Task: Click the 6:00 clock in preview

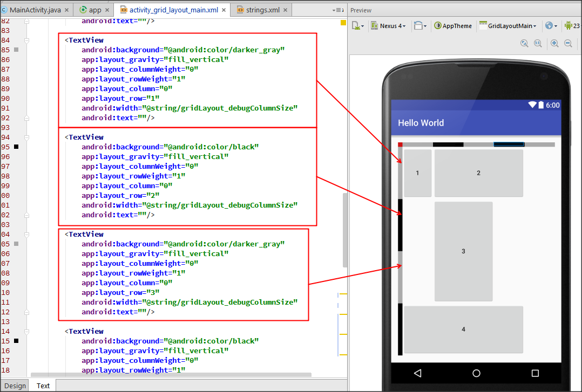Action: (553, 105)
